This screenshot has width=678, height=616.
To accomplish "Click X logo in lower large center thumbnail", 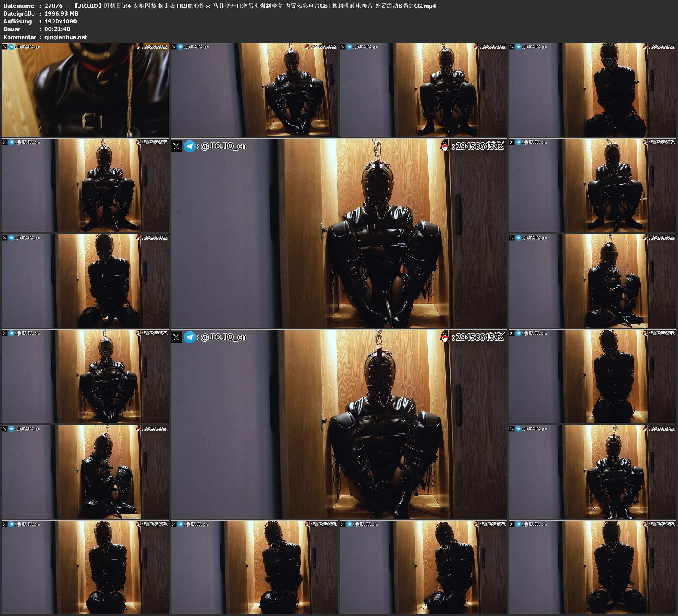I will pyautogui.click(x=176, y=337).
